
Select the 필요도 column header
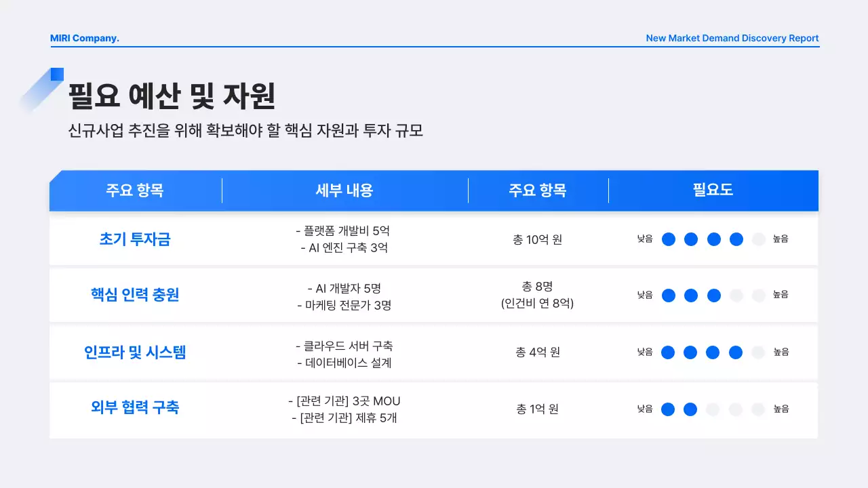point(714,190)
